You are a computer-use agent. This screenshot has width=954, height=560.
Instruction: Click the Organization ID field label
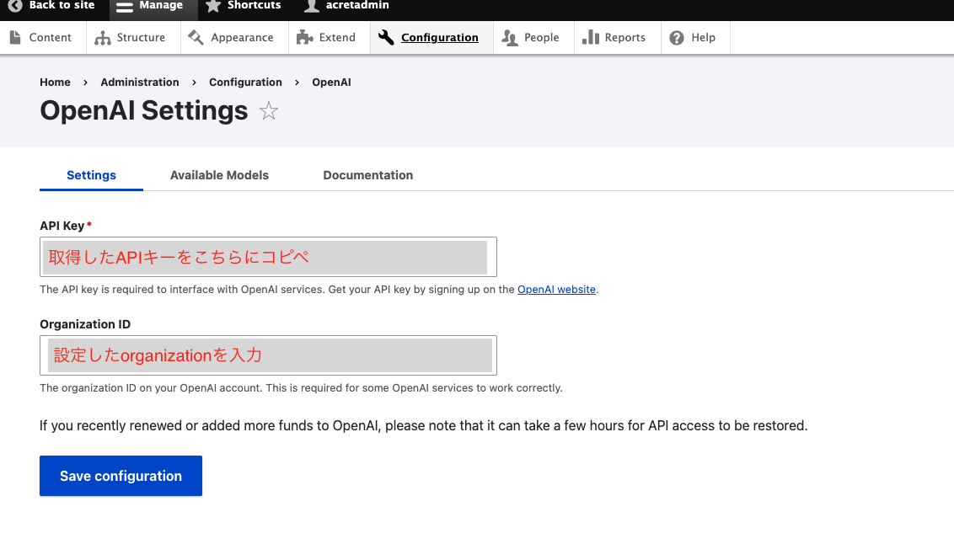pyautogui.click(x=85, y=324)
